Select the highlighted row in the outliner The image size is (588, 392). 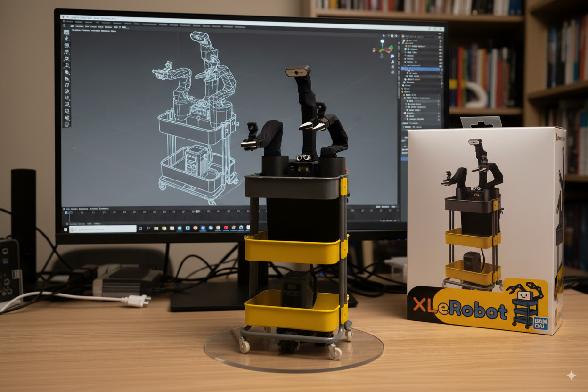click(421, 69)
